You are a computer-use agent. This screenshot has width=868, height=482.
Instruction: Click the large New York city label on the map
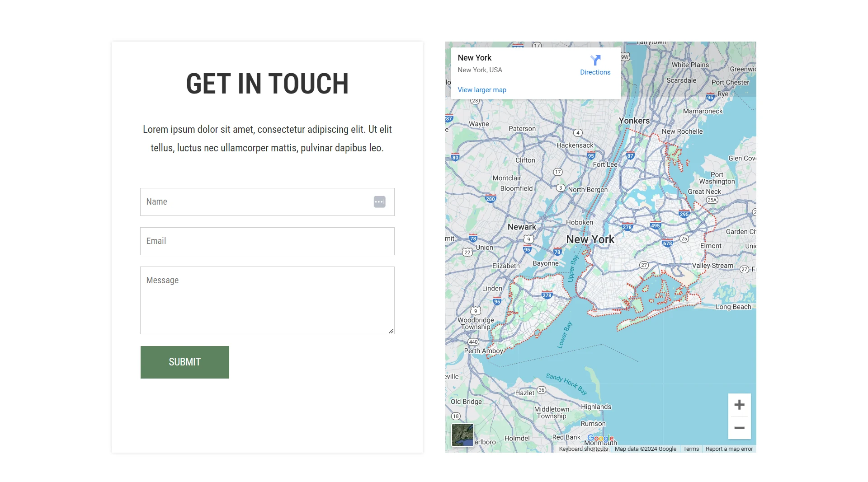(x=590, y=239)
